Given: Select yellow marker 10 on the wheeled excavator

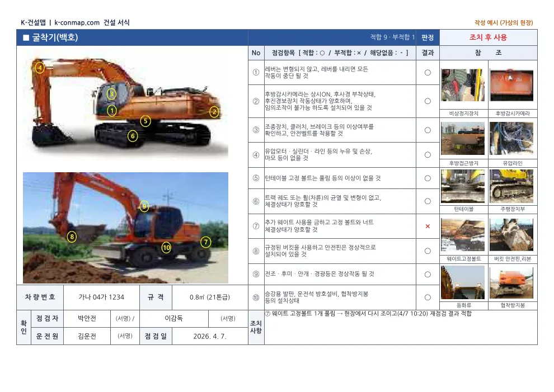Looking at the screenshot, I should [x=166, y=248].
